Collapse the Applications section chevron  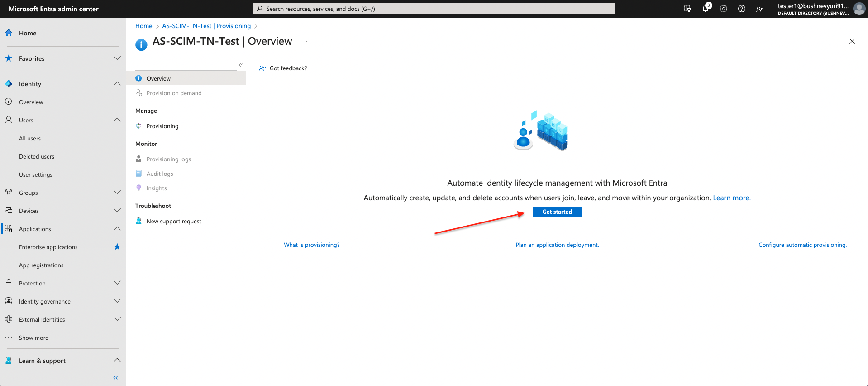117,228
